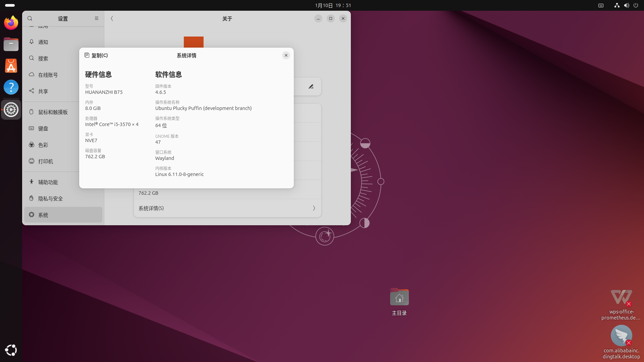Select Notifications (通知) in sidebar
Viewport: 644px width, 362px height.
[43, 42]
